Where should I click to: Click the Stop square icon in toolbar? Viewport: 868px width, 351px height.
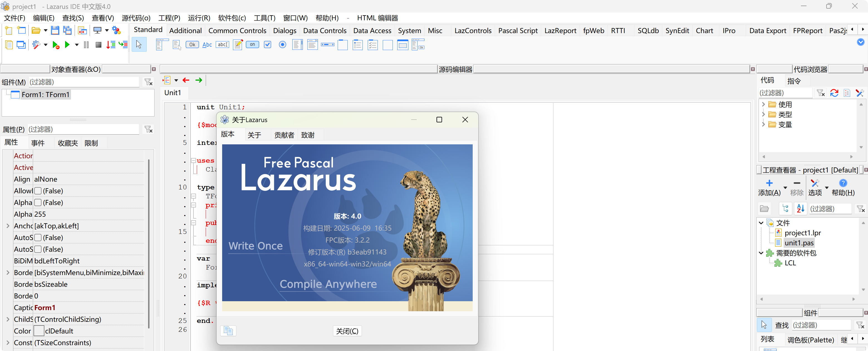[98, 45]
